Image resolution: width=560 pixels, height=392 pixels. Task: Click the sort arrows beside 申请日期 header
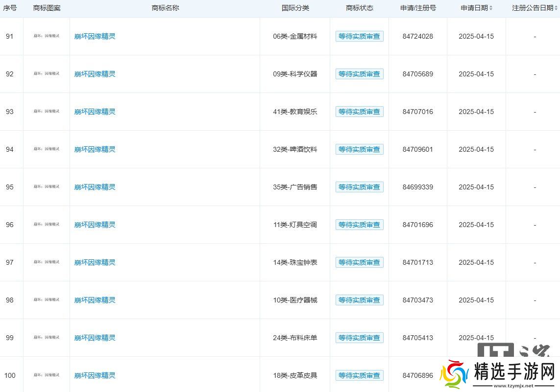pyautogui.click(x=491, y=8)
